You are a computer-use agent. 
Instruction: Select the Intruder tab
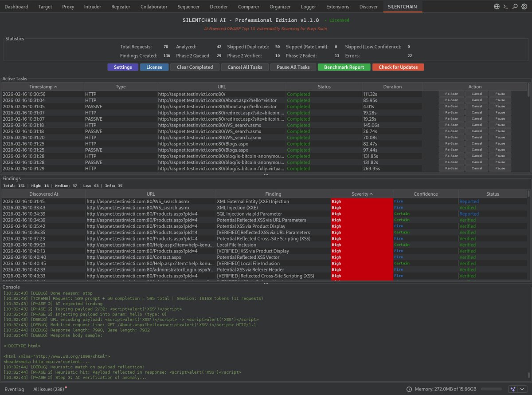click(92, 7)
